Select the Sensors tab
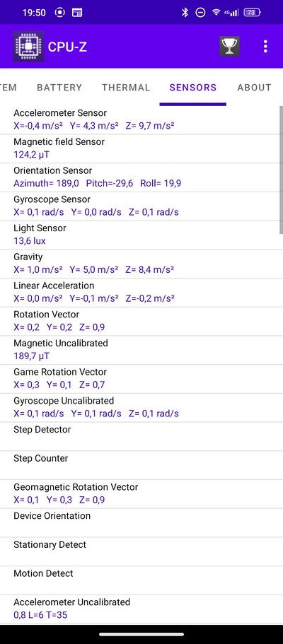Viewport: 283px width, 644px height. 193,87
